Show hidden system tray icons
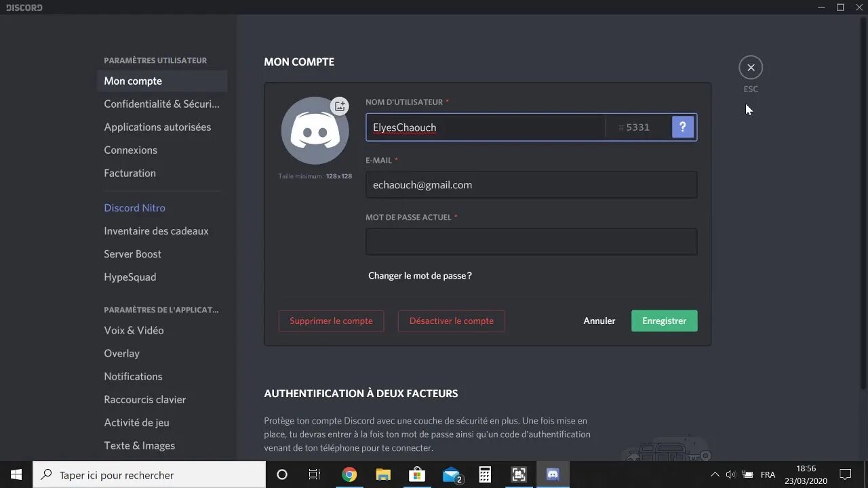 [715, 474]
